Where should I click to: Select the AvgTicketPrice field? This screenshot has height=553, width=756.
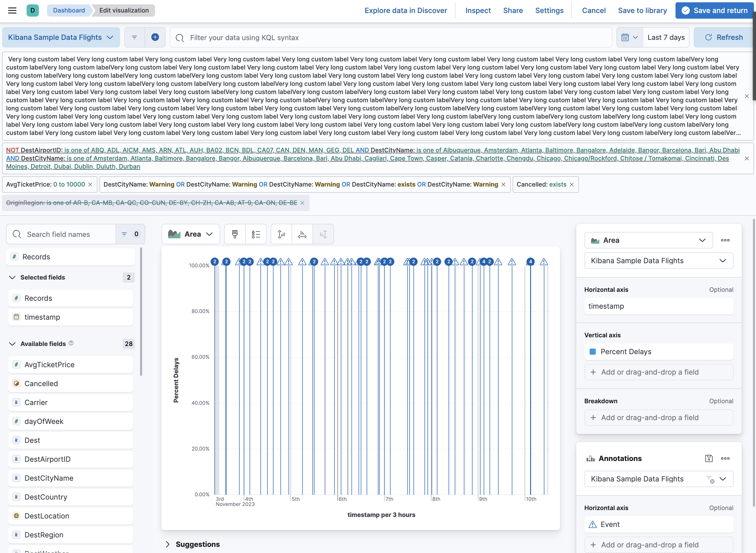tap(70, 365)
